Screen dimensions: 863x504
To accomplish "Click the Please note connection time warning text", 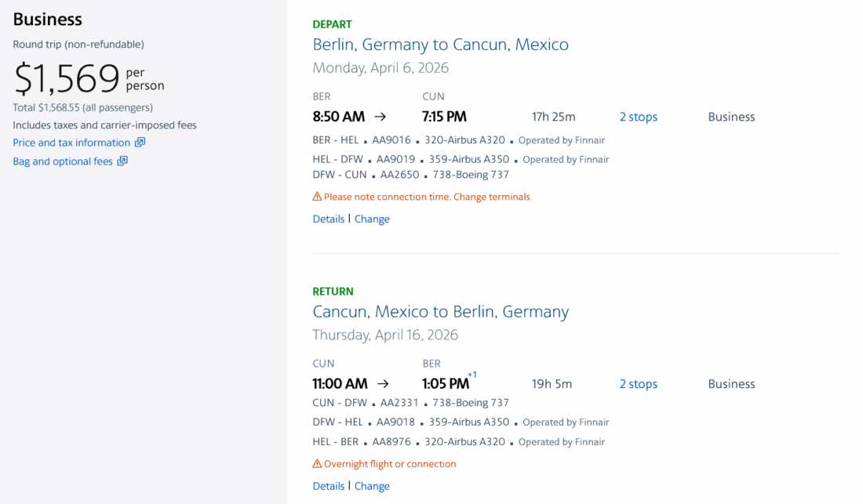I will click(427, 197).
